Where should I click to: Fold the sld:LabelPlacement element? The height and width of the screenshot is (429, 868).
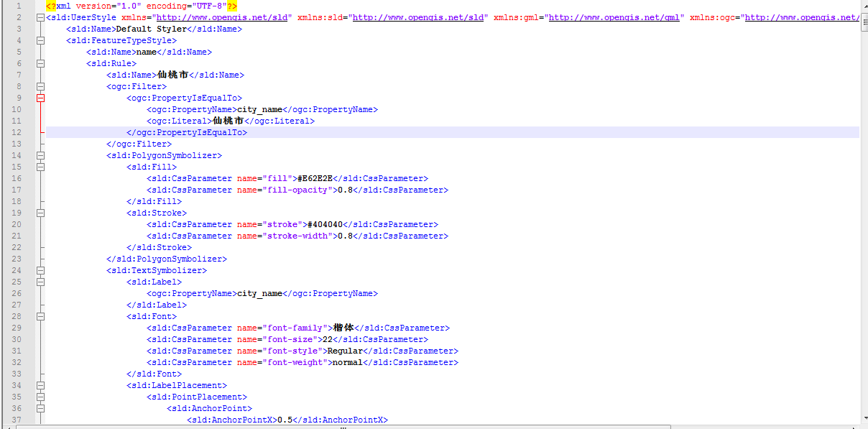tap(40, 385)
